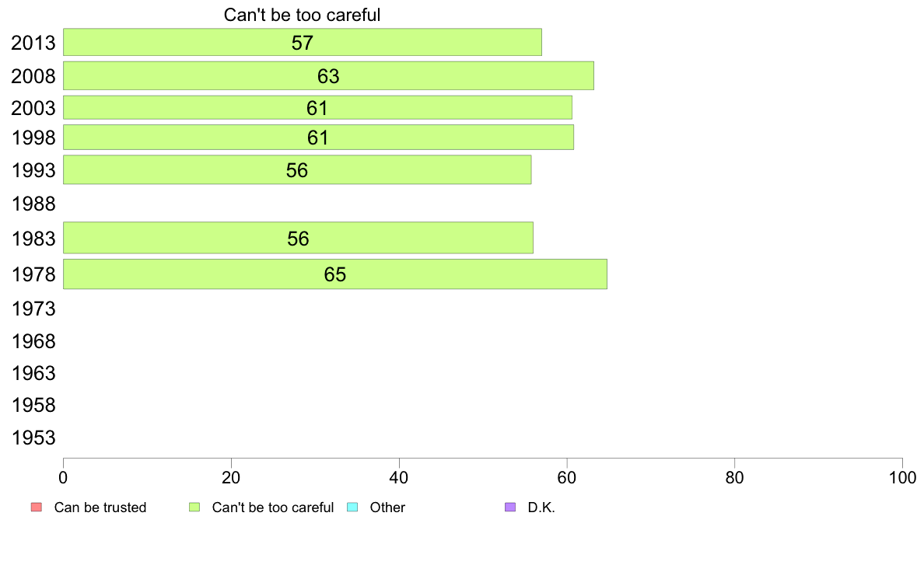The height and width of the screenshot is (572, 924).
Task: Toggle the 'Can be trusted' legend label
Action: pos(100,507)
